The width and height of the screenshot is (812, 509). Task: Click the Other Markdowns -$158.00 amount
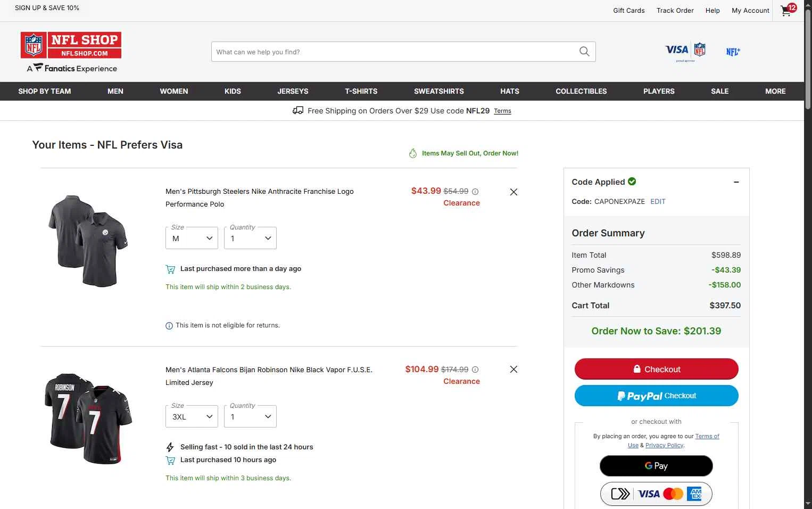pos(725,285)
